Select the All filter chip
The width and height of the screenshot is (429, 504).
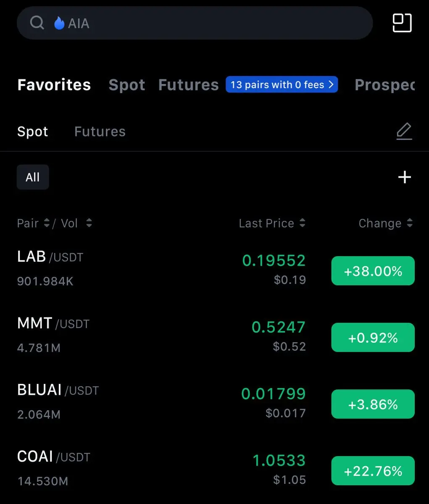click(33, 177)
